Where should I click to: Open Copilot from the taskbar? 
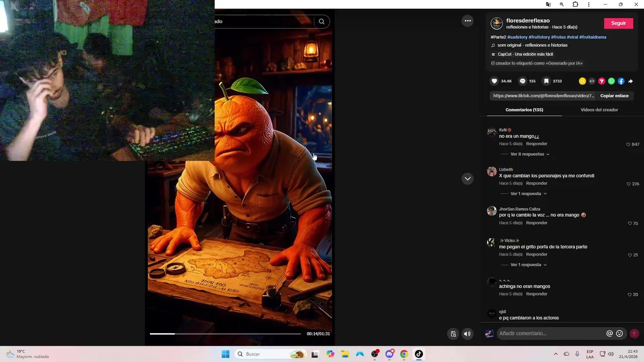pos(330,354)
